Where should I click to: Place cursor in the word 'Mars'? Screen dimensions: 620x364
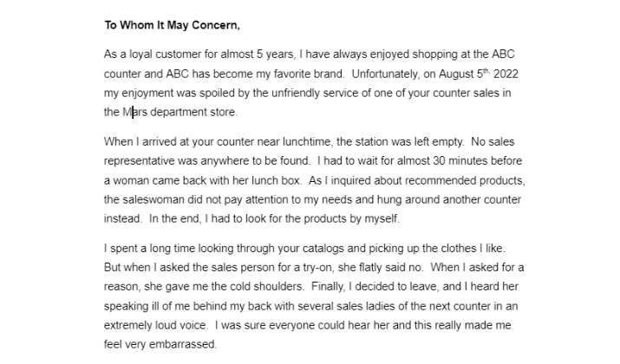134,113
